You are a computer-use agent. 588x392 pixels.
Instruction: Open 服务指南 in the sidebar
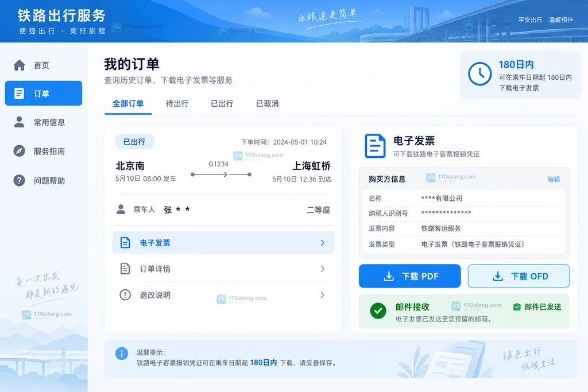pyautogui.click(x=44, y=151)
